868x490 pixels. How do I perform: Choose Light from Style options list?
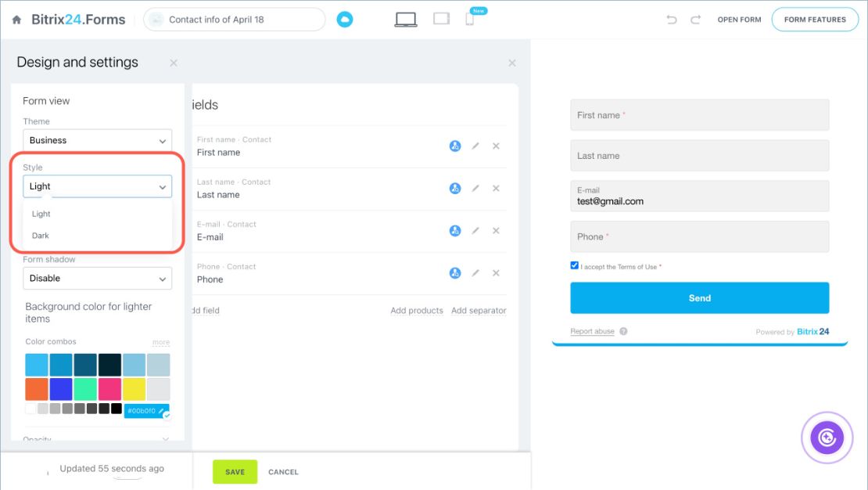(x=41, y=214)
